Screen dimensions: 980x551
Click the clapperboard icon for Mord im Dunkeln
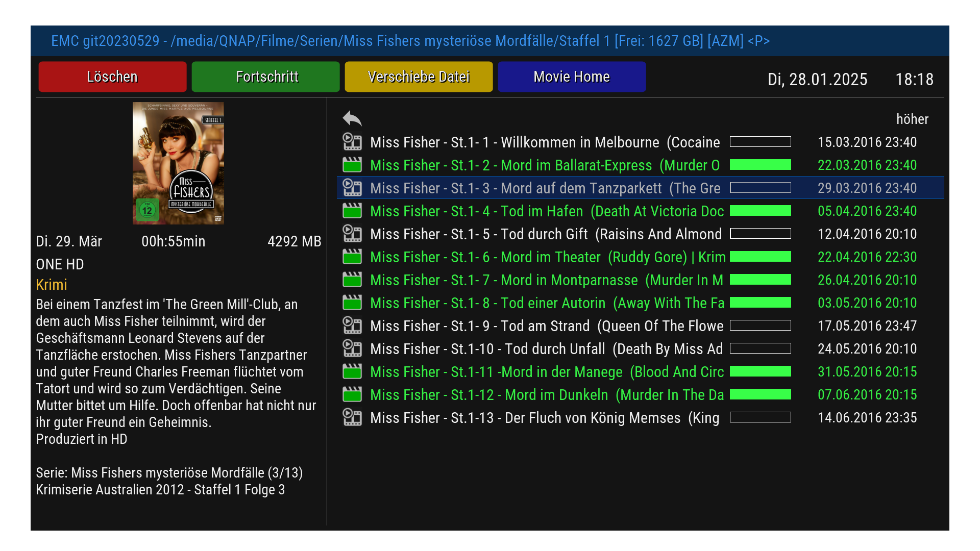point(352,394)
